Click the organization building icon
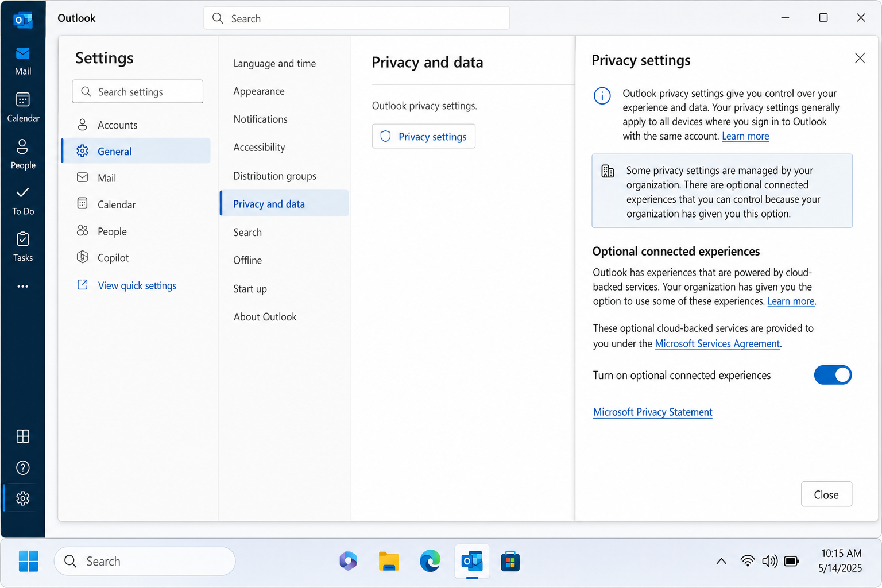The height and width of the screenshot is (588, 882). click(x=608, y=171)
